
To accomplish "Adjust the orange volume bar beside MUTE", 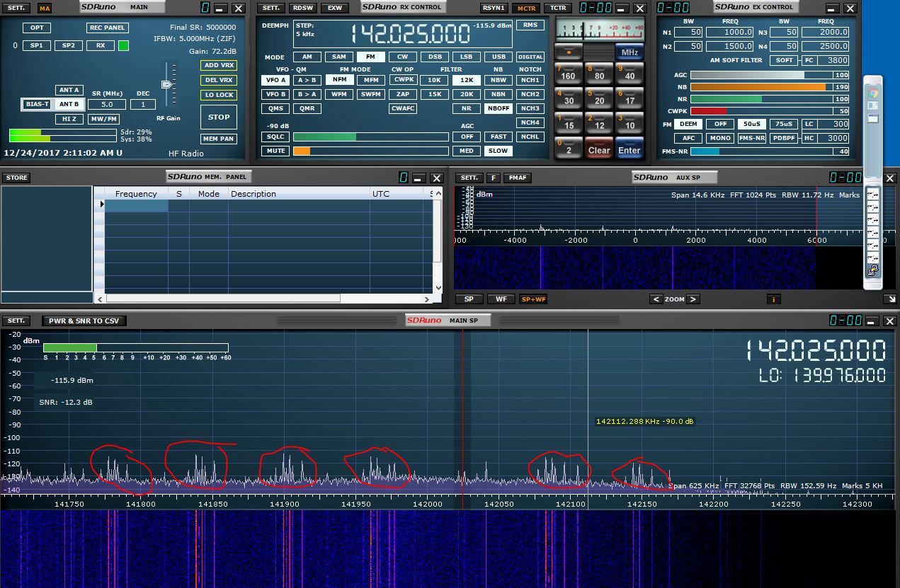I will tap(371, 151).
